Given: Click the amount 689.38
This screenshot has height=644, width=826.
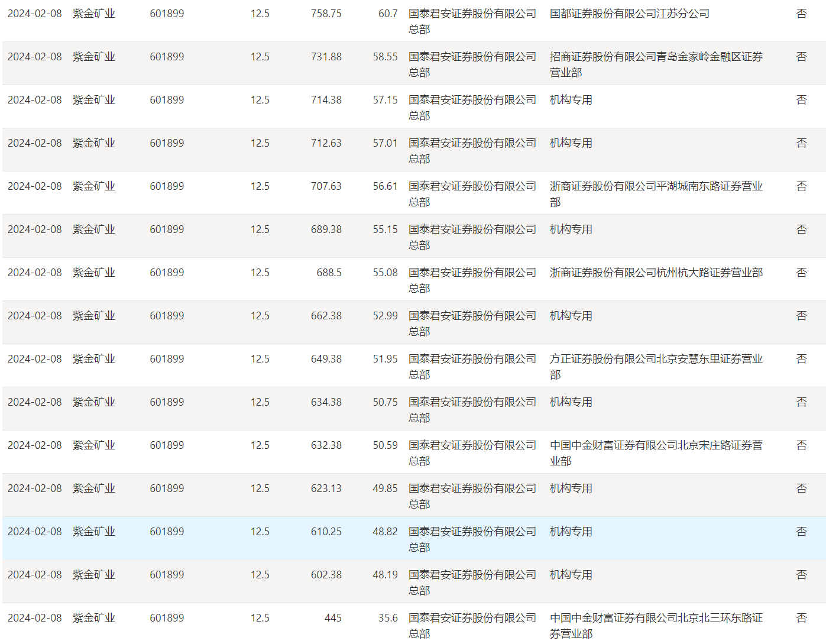Looking at the screenshot, I should (x=326, y=229).
